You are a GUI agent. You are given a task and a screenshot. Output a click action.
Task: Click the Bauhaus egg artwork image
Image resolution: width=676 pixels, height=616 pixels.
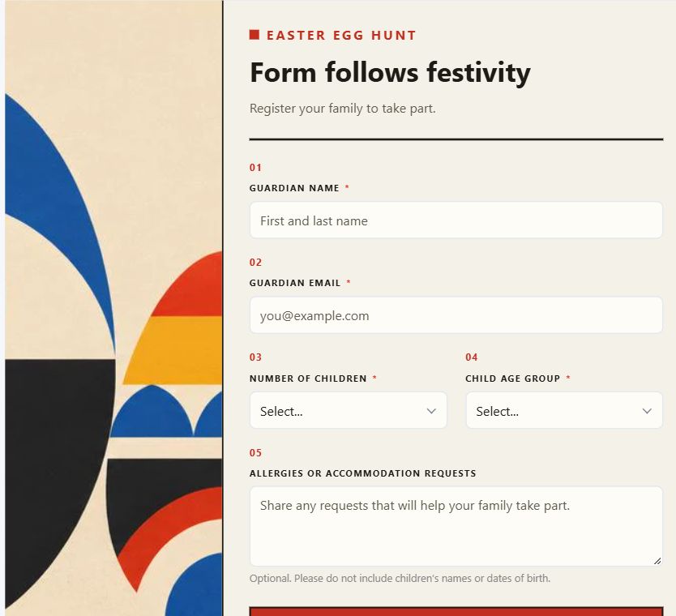113,308
